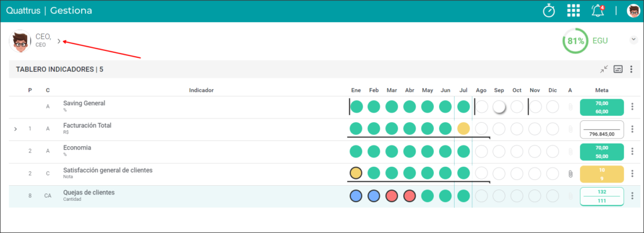Click attachment clip for Saving General
The width and height of the screenshot is (644, 233).
click(570, 107)
